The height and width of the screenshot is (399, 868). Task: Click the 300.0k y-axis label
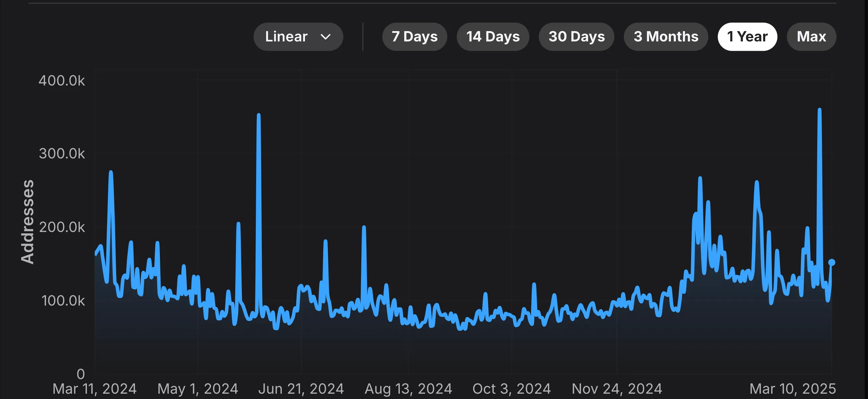tap(62, 154)
